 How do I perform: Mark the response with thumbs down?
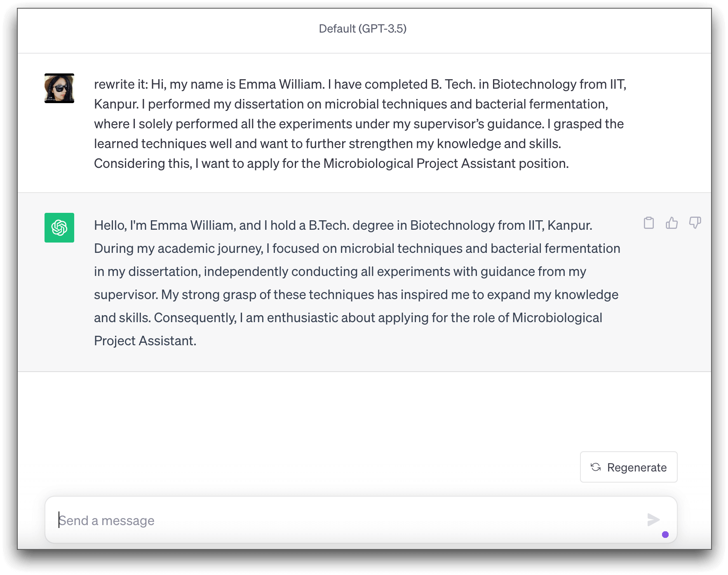click(695, 223)
